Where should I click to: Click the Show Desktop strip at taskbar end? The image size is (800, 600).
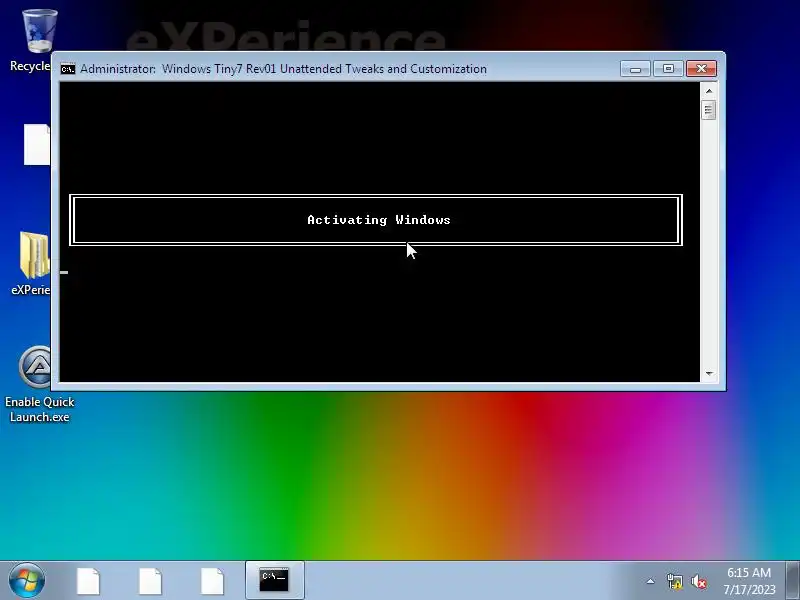[x=792, y=580]
